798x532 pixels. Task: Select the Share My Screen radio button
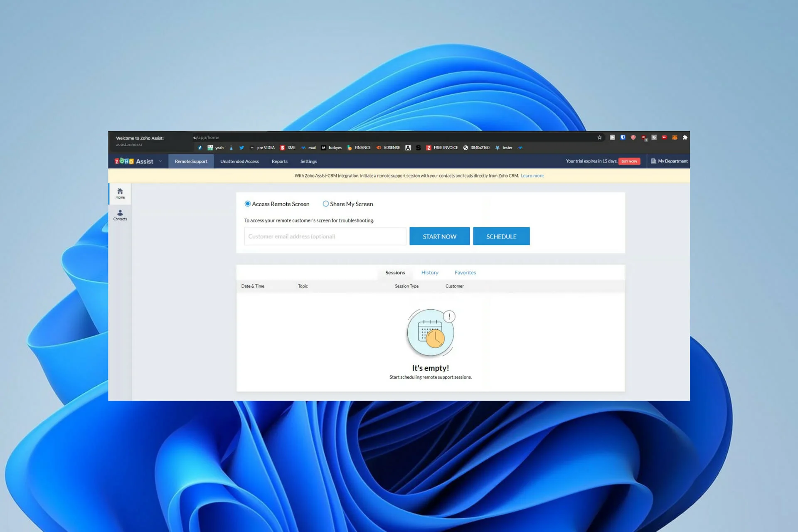coord(325,204)
